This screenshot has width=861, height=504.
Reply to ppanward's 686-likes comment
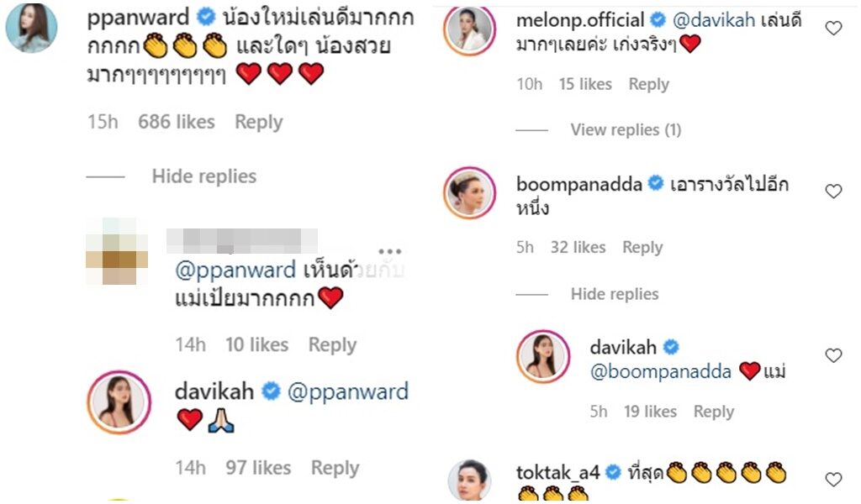[x=259, y=122]
